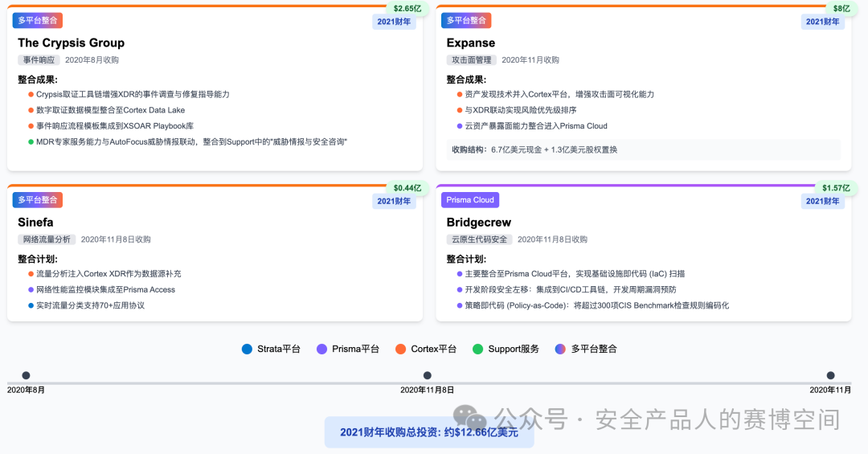Click the $0.44亿 price tag
868x454 pixels.
click(407, 188)
